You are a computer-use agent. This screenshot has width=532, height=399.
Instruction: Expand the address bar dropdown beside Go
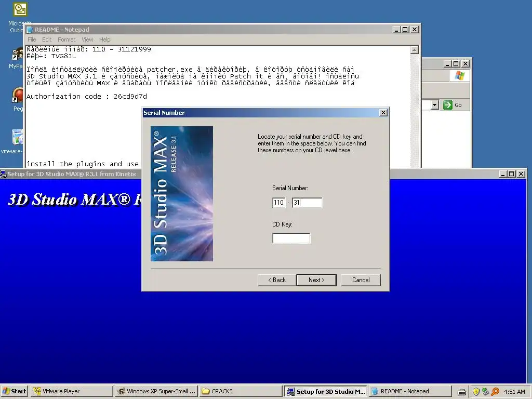pos(435,105)
